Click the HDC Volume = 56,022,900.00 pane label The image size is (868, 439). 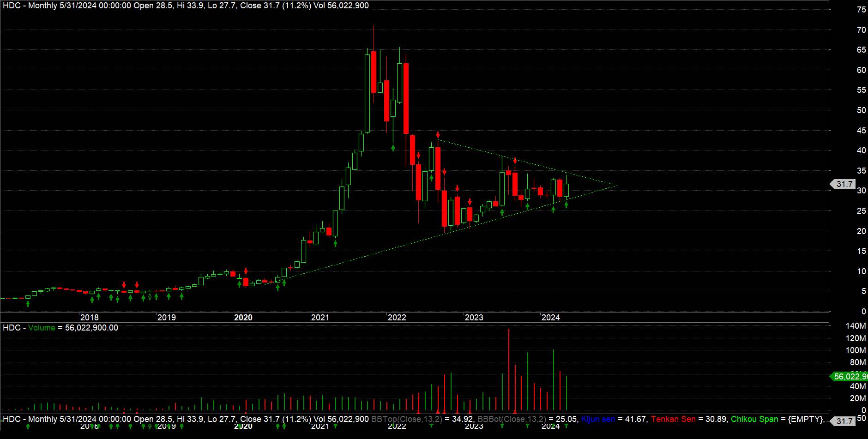pyautogui.click(x=60, y=328)
